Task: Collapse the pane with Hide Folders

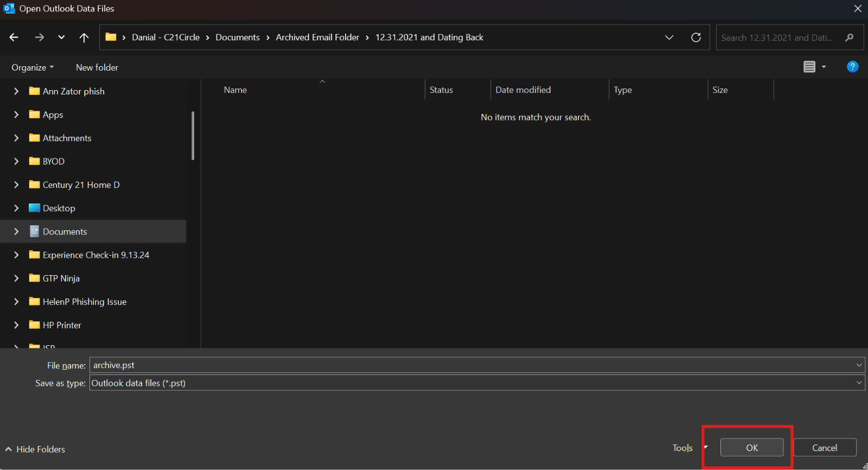Action: [35, 449]
